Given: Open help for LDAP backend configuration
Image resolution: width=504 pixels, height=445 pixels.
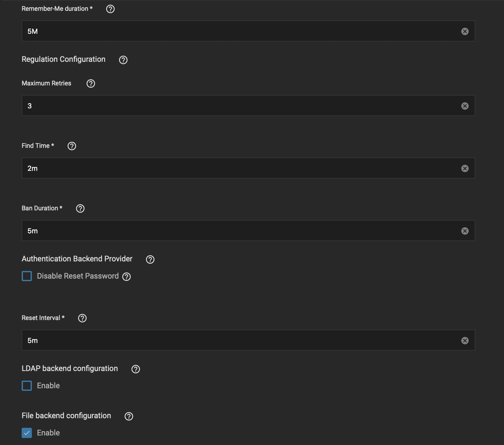Looking at the screenshot, I should (135, 369).
